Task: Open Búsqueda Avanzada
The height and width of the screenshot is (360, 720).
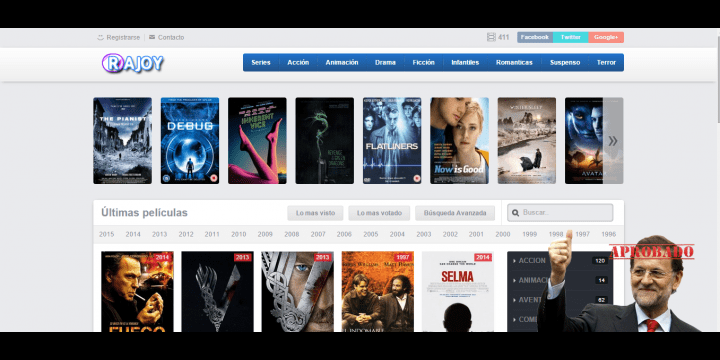Action: click(x=455, y=213)
